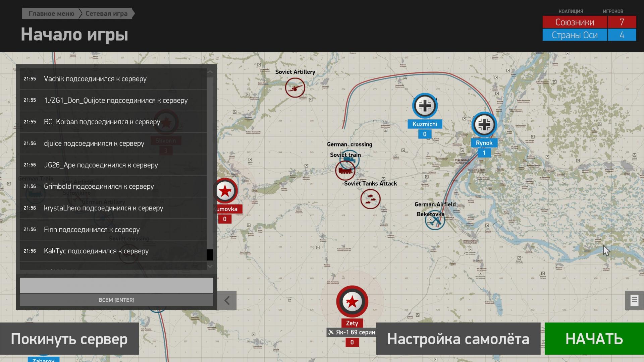Click the Soviet Artillery target icon
This screenshot has width=644, height=362.
(295, 87)
